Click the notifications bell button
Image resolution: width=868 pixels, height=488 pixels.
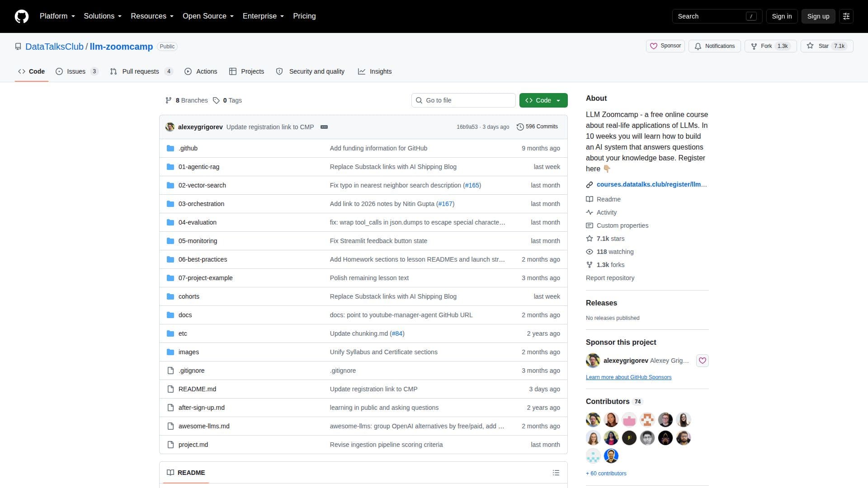click(714, 46)
